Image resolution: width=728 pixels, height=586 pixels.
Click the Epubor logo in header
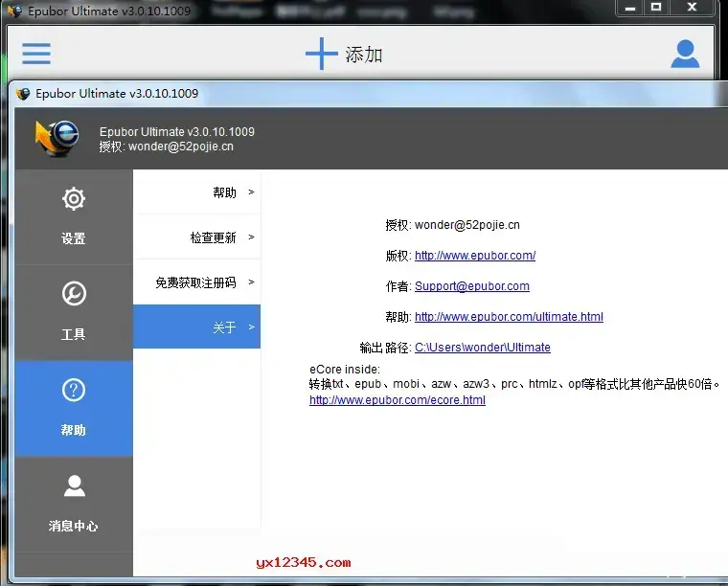click(x=57, y=138)
